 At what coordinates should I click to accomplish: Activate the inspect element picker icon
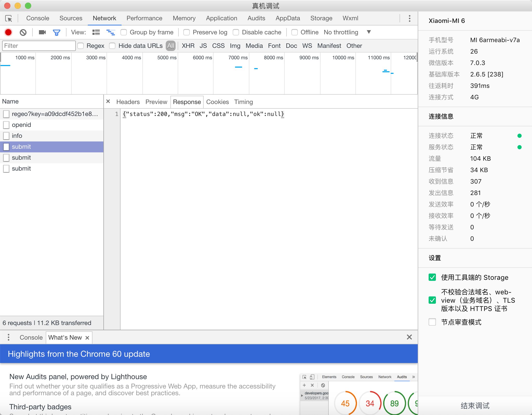(9, 18)
